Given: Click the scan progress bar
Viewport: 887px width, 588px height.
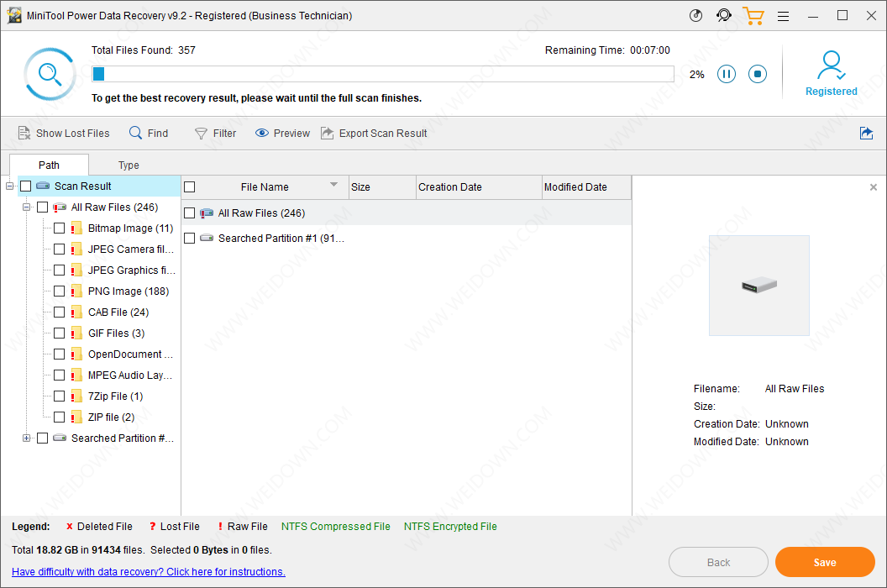Looking at the screenshot, I should click(383, 74).
